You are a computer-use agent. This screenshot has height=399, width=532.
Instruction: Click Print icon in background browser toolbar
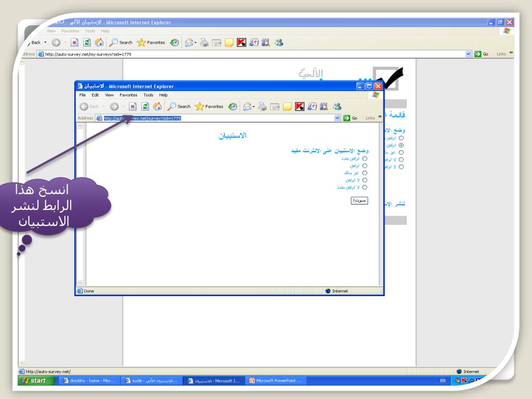(x=204, y=43)
